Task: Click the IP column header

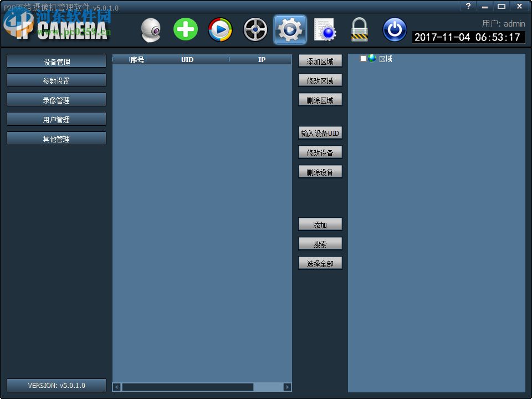Action: coord(260,60)
